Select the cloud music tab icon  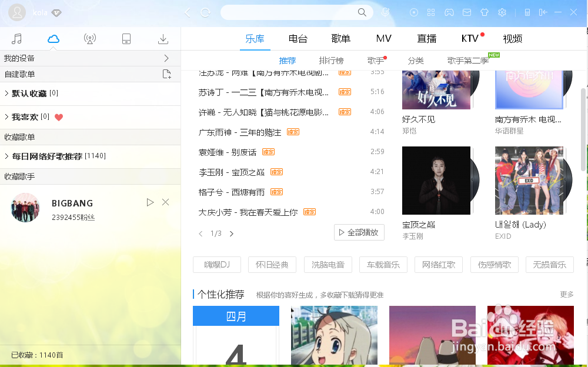pyautogui.click(x=54, y=39)
